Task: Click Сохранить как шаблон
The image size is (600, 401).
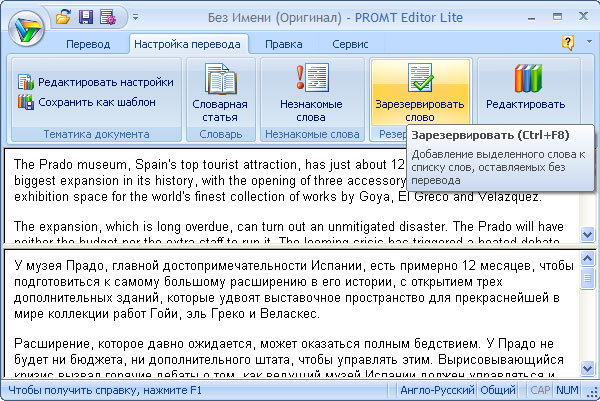Action: point(87,102)
